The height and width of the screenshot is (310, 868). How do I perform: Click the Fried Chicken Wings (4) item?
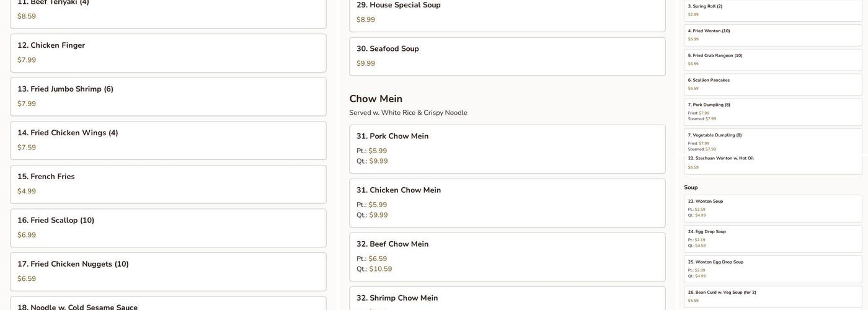pyautogui.click(x=168, y=140)
